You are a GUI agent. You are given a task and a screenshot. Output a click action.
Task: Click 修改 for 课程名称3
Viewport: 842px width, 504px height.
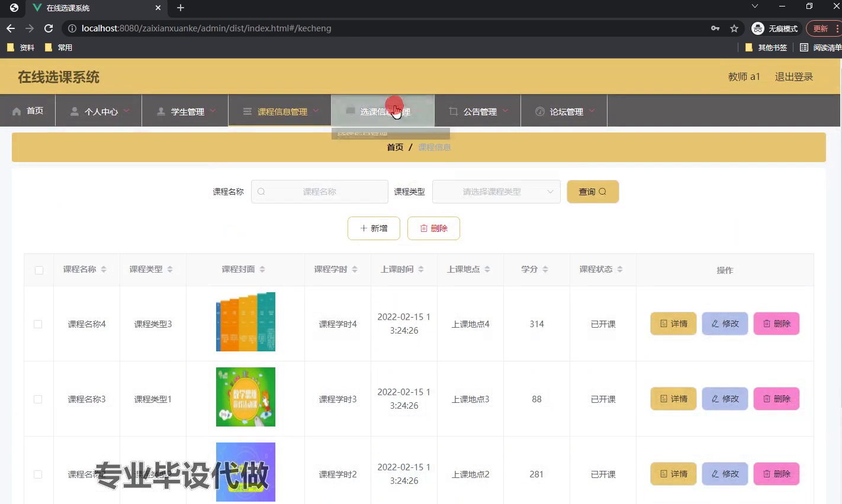(x=725, y=399)
